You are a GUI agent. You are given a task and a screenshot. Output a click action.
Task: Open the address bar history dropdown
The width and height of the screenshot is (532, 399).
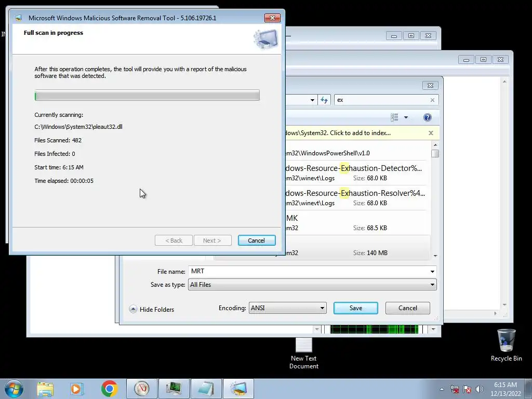pos(312,100)
